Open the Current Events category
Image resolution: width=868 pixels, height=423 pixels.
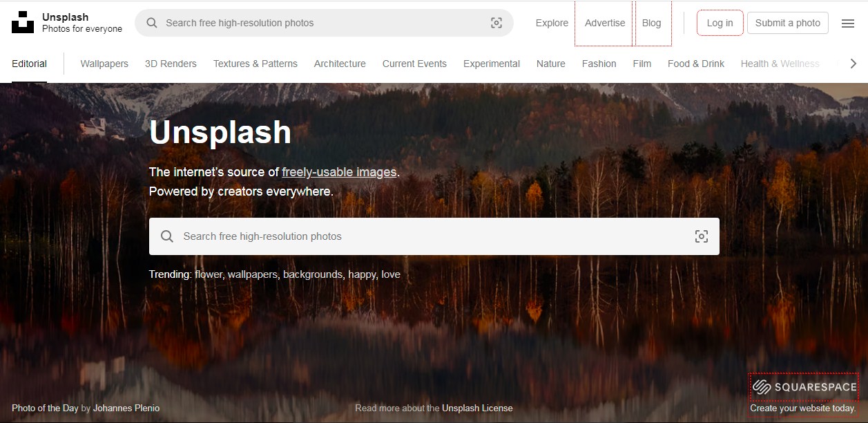pos(414,64)
